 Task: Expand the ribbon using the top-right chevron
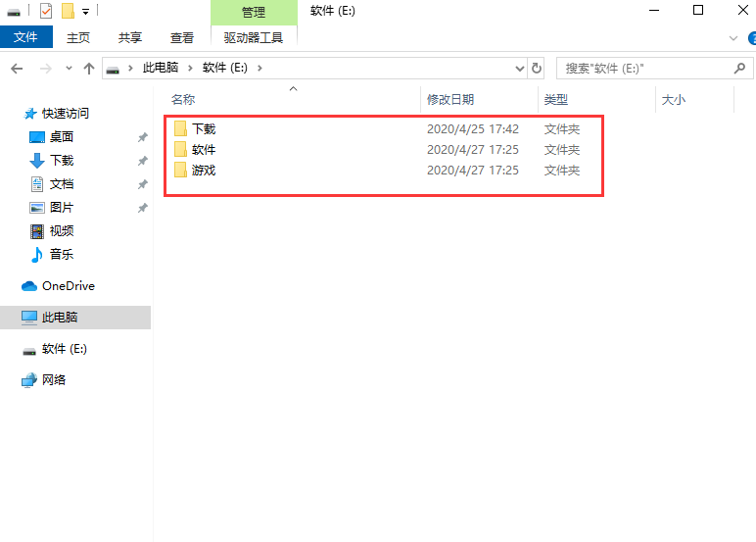(x=733, y=37)
